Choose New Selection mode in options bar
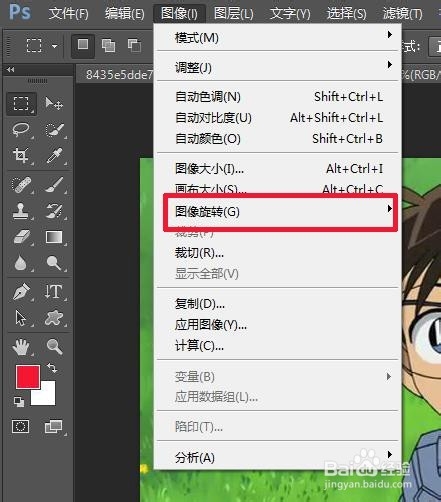 click(x=83, y=45)
